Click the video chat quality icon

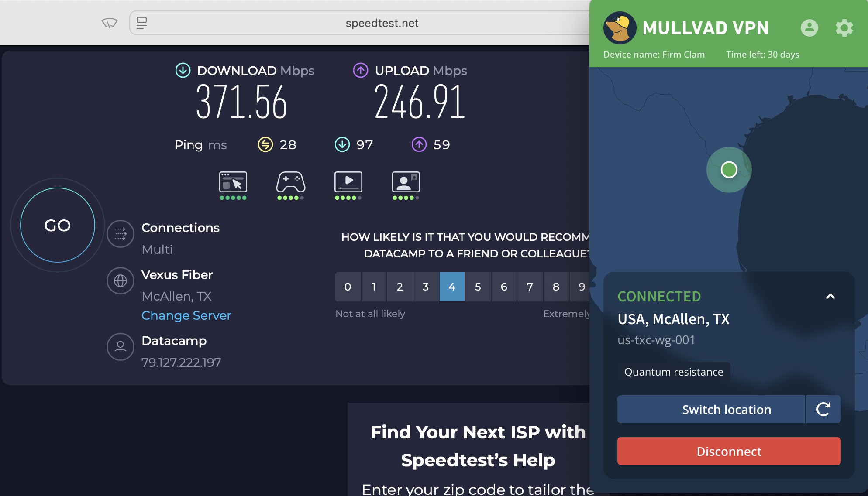406,182
